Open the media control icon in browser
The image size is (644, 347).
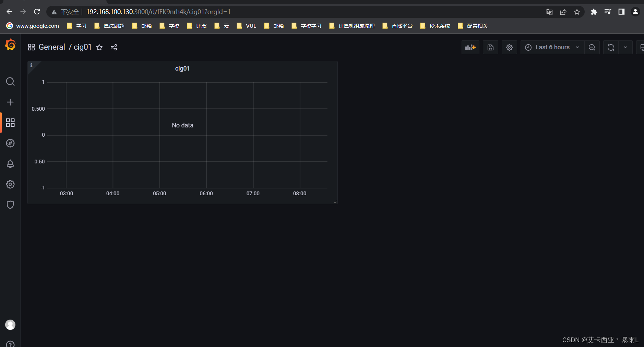[608, 12]
